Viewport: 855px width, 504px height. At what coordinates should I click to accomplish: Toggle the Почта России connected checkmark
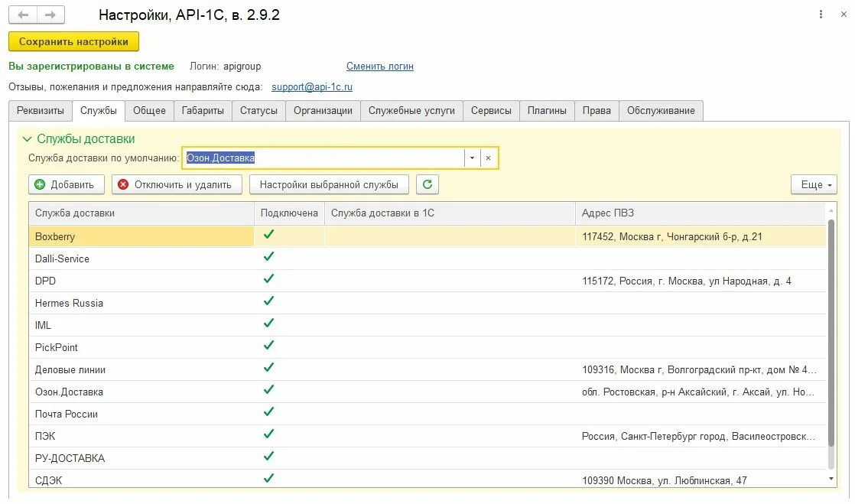[x=269, y=411]
